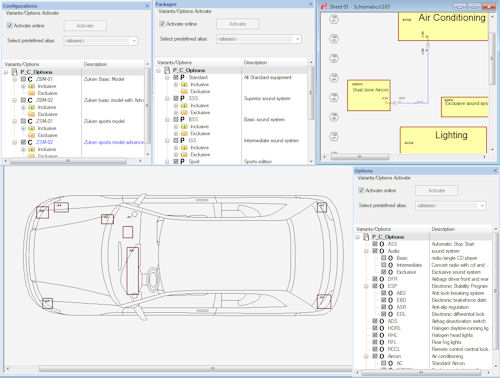Screen dimensions: 500x378
Task: Collapse the ZBM-01 tree node
Action: (14, 79)
